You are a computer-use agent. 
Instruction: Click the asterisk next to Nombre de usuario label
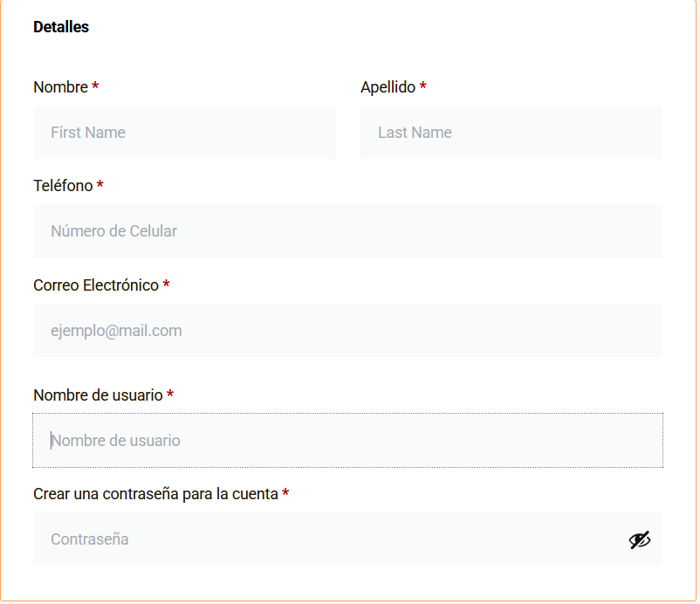point(170,394)
